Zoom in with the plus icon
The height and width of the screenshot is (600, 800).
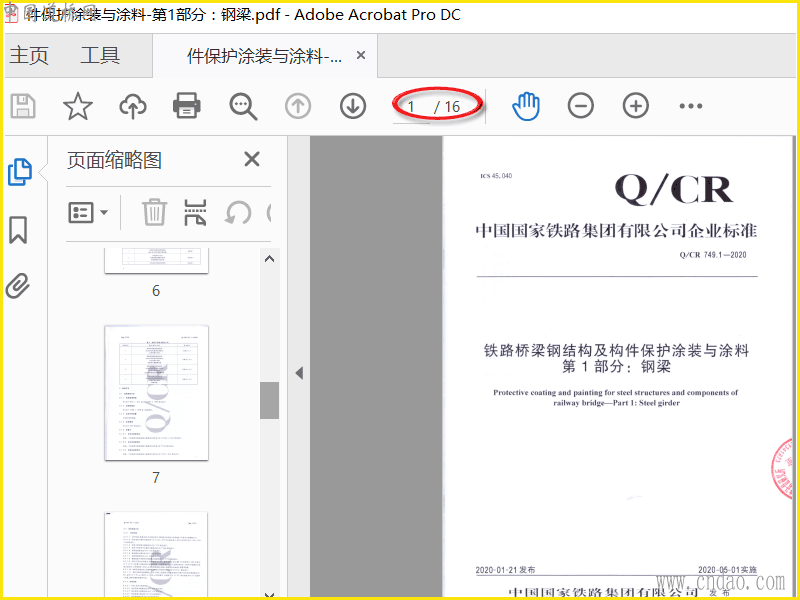[636, 106]
